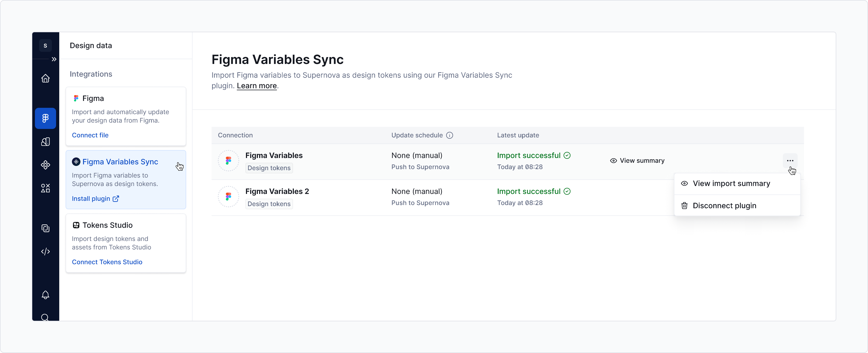Click Connect file under Figma integration
Image resolution: width=868 pixels, height=353 pixels.
90,135
